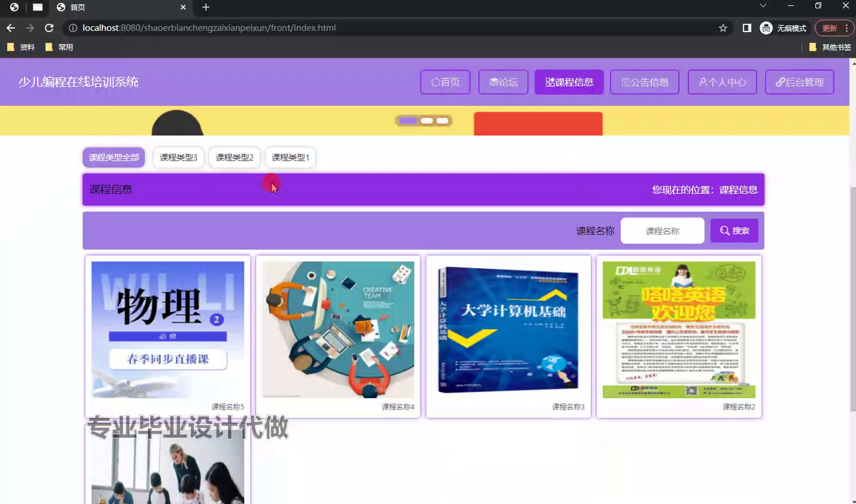The height and width of the screenshot is (504, 856).
Task: Open the browser three-dot menu
Action: click(846, 28)
